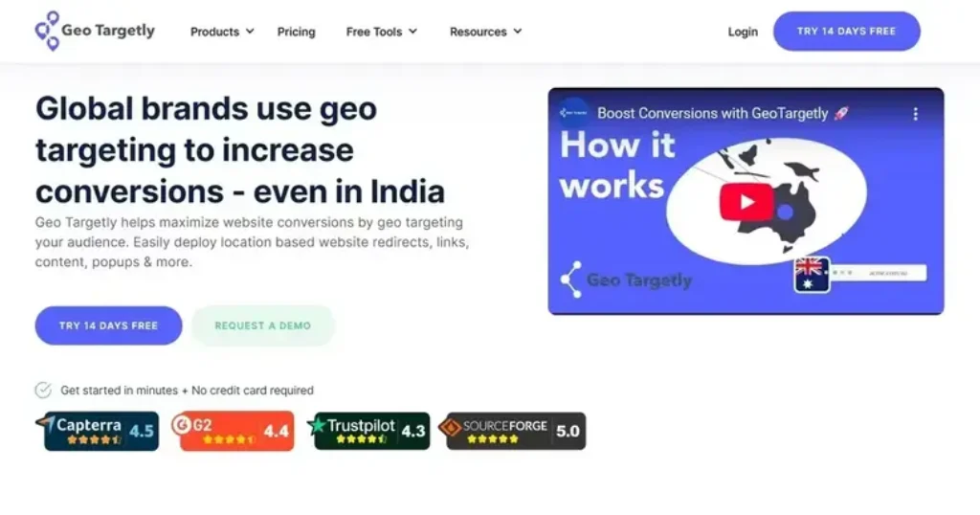Click the share icon in video
The height and width of the screenshot is (515, 980).
coord(570,280)
